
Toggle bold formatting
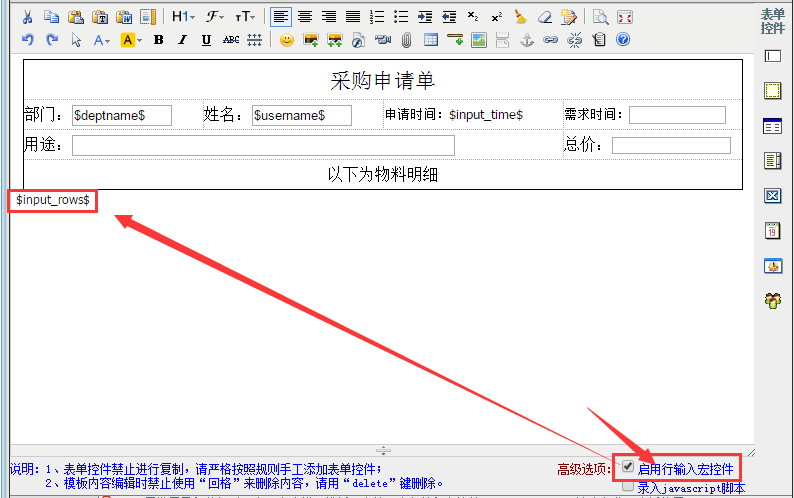[159, 41]
